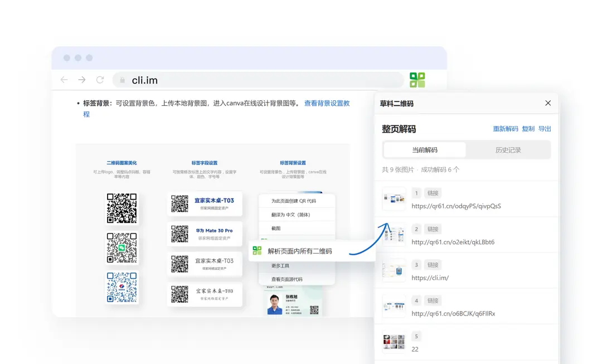612x364 pixels.
Task: Click the 张栋旭 ID card image
Action: (x=293, y=301)
